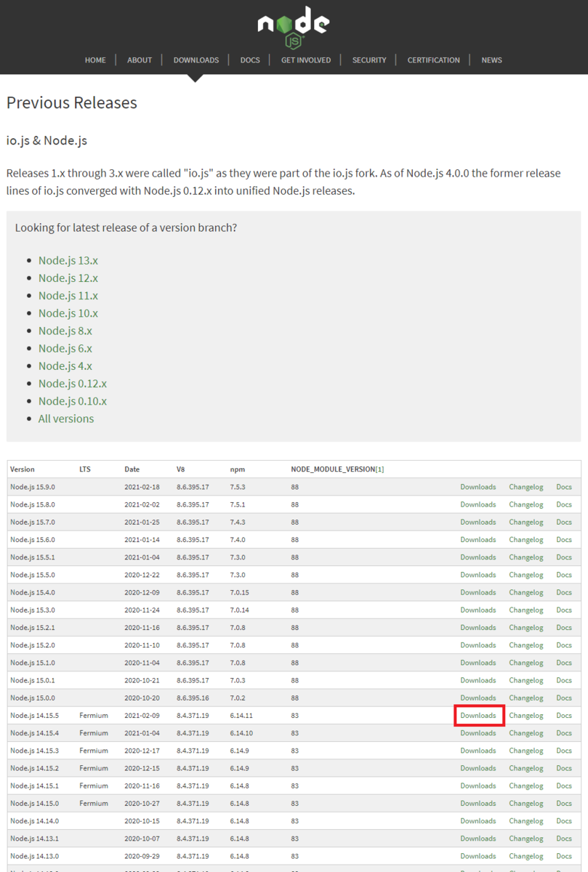Open the Node.js 4.x branch link
Image resolution: width=588 pixels, height=872 pixels.
pos(65,366)
